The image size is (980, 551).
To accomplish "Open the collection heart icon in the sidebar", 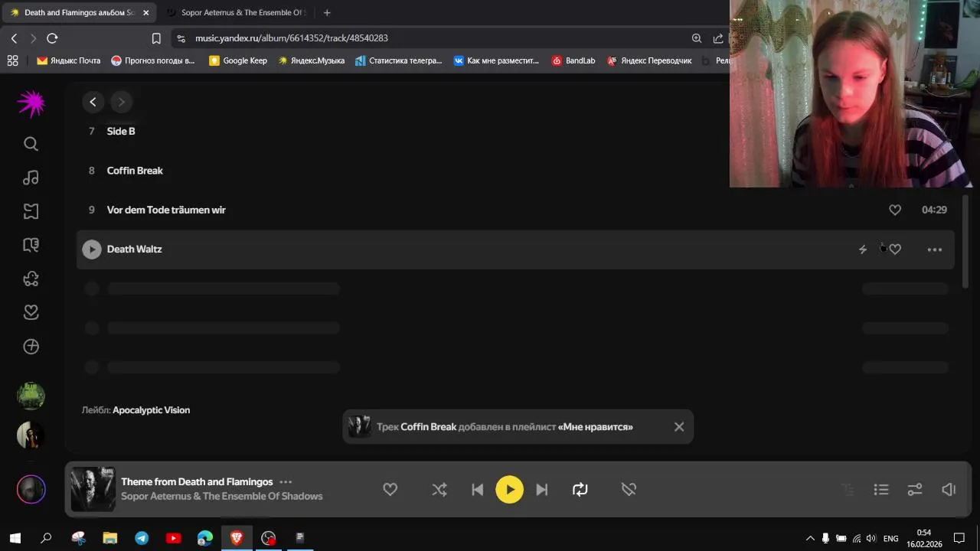I will [31, 312].
